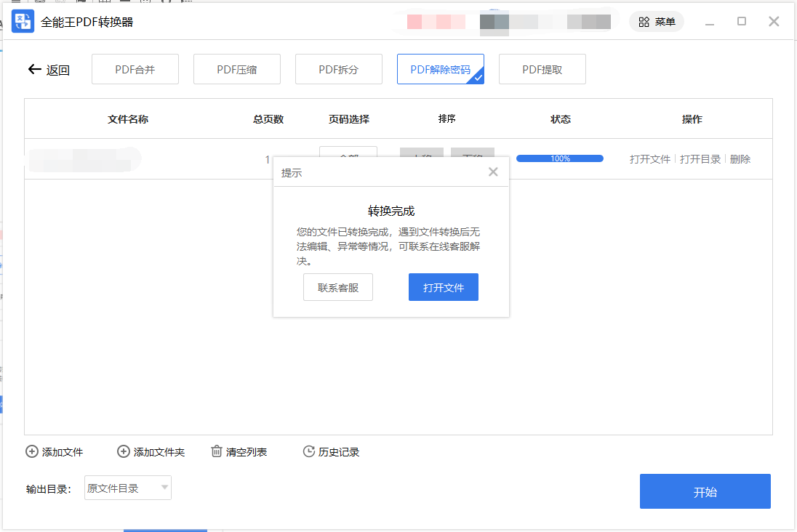This screenshot has width=797, height=532.
Task: Click the plus icon beside 添加文件
Action: (31, 451)
